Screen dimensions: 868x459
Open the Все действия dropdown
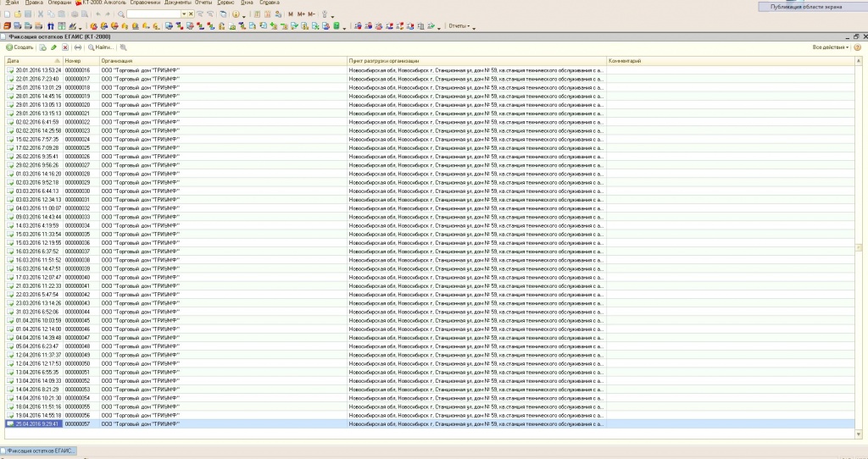[x=831, y=47]
